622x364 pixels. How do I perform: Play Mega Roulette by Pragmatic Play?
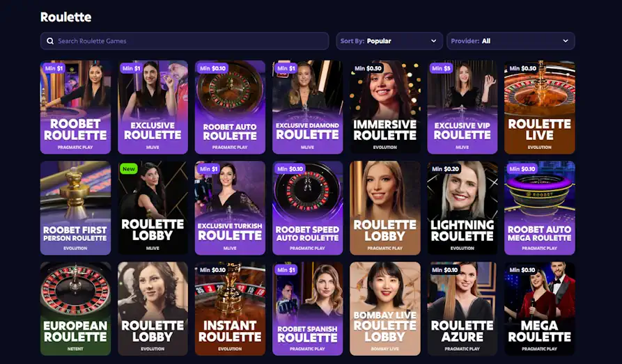(x=540, y=308)
